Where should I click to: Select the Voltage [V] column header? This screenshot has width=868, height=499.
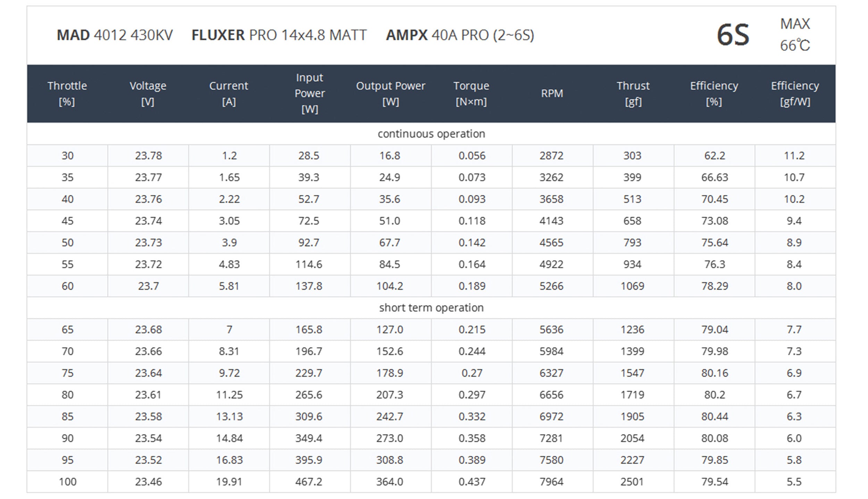tap(148, 93)
